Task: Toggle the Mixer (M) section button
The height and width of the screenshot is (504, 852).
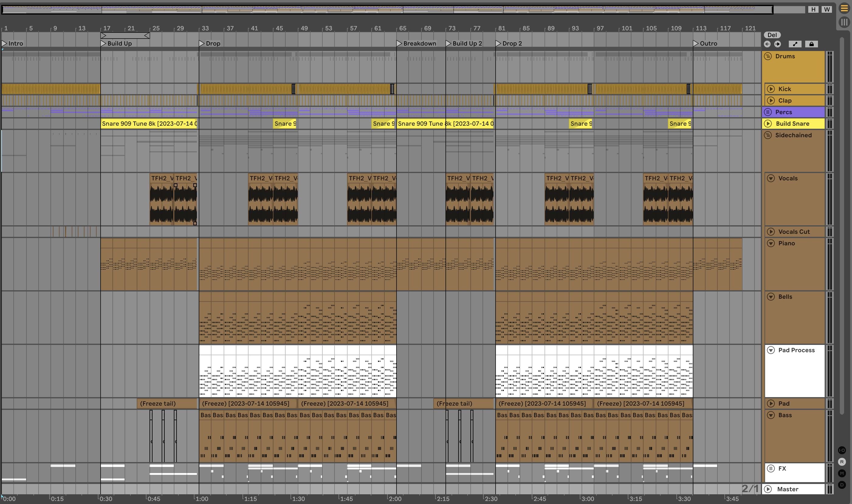Action: pyautogui.click(x=842, y=473)
